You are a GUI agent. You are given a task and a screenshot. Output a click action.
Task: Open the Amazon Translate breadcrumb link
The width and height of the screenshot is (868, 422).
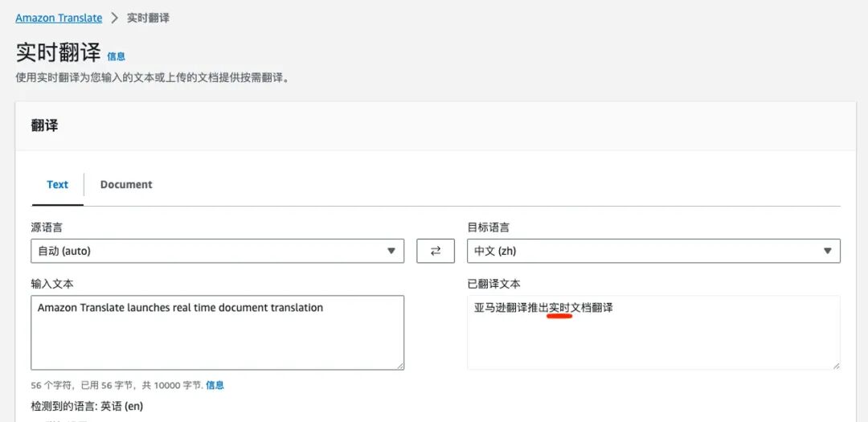(59, 18)
